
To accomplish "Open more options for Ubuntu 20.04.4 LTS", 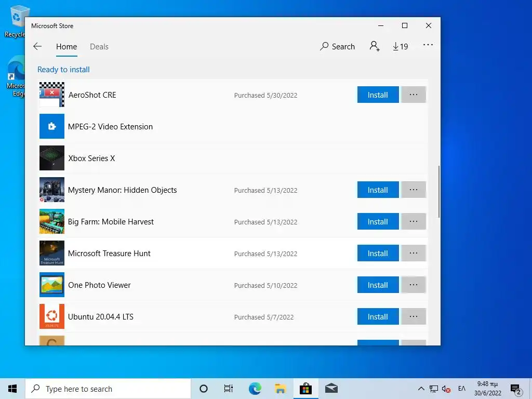I will [413, 316].
